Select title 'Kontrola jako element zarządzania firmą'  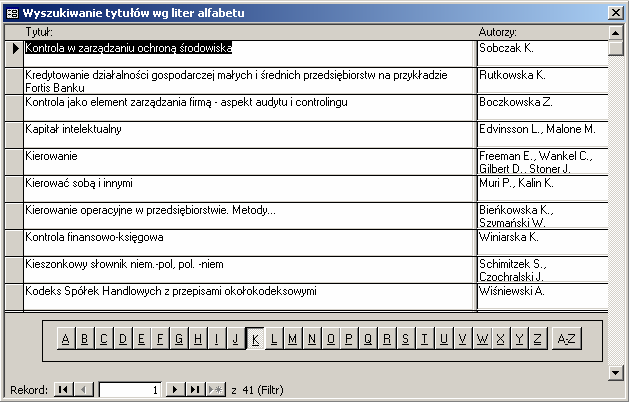click(x=250, y=108)
